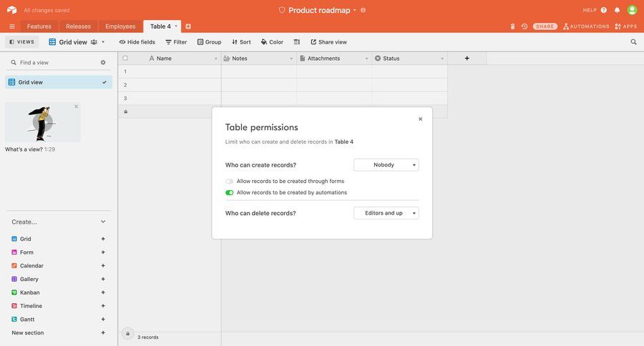Close the What's a view video card
The height and width of the screenshot is (346, 644).
tap(77, 107)
